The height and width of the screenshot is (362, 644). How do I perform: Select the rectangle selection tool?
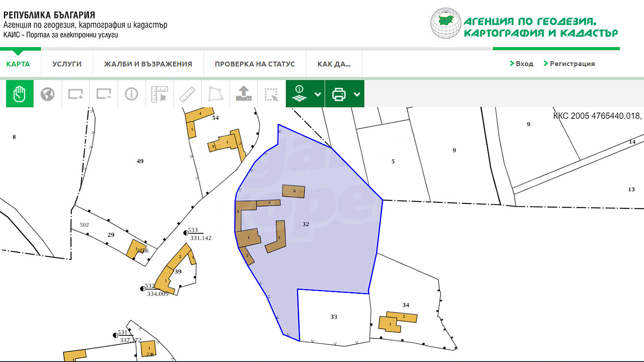[x=271, y=94]
